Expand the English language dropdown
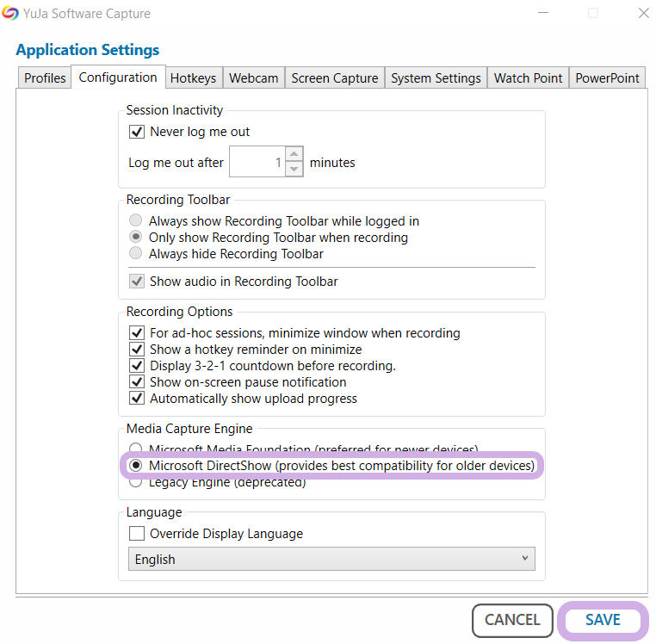Screen dimensions: 656x644 point(331,560)
